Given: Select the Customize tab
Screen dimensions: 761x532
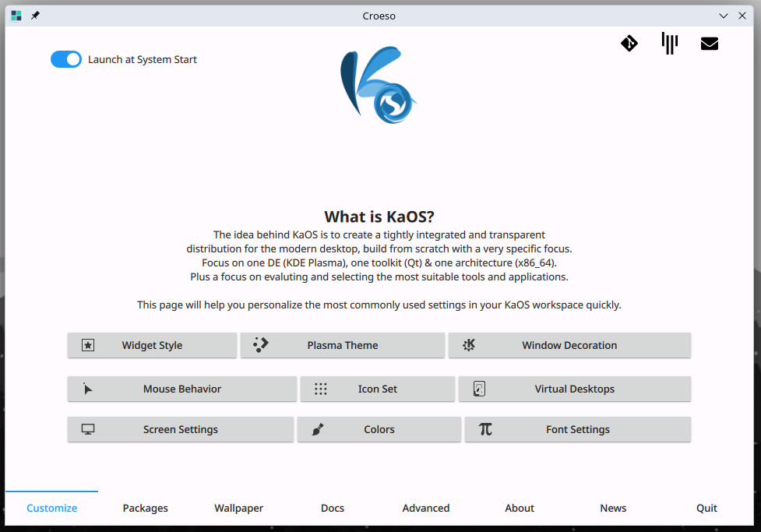Looking at the screenshot, I should 52,508.
